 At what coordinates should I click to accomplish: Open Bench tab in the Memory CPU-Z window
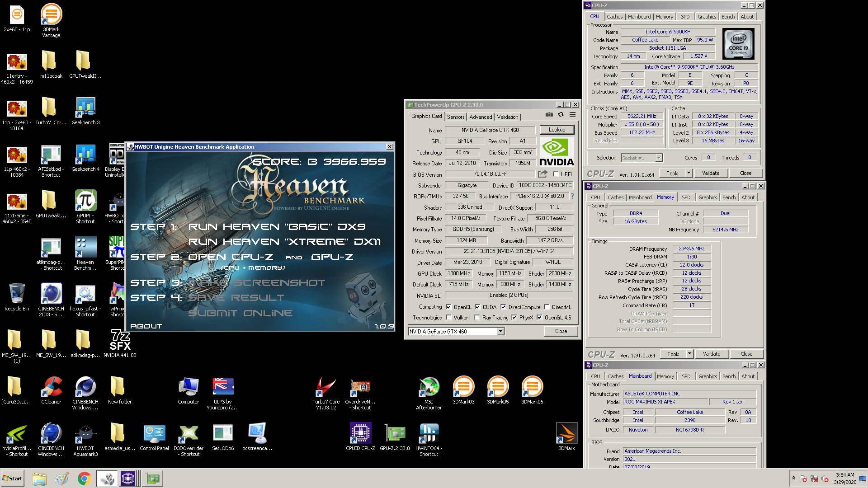(x=729, y=197)
